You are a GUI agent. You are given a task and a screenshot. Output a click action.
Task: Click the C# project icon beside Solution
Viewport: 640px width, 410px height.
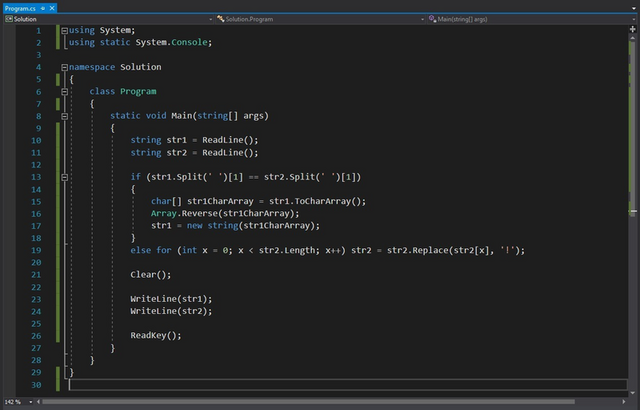[x=9, y=19]
